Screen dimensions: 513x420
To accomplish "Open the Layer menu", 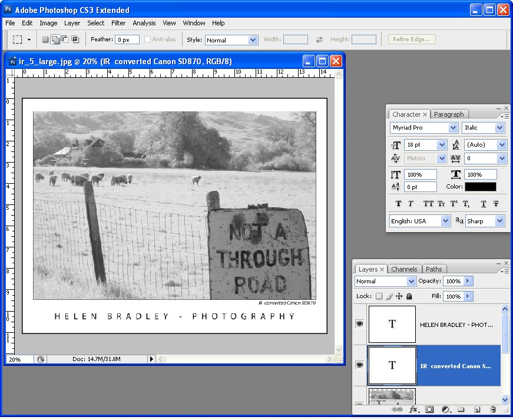I will pos(72,23).
